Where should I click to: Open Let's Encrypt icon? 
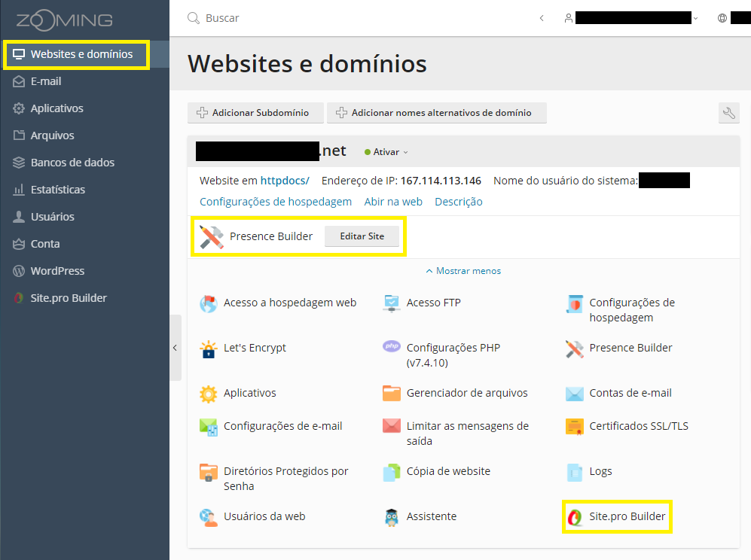209,349
